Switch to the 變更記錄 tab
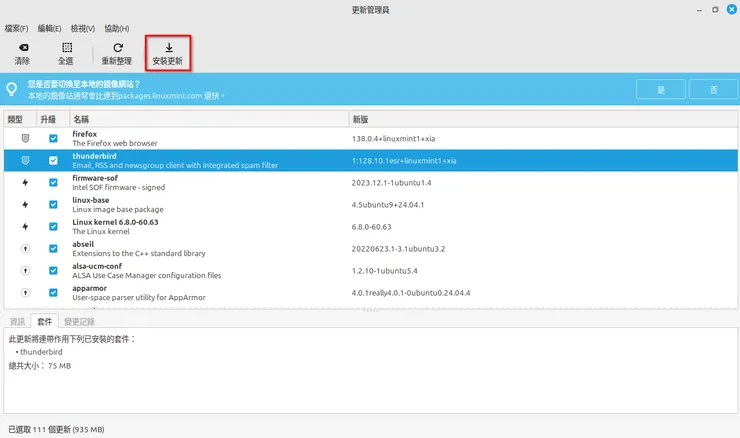The height and width of the screenshot is (438, 740). coord(79,321)
